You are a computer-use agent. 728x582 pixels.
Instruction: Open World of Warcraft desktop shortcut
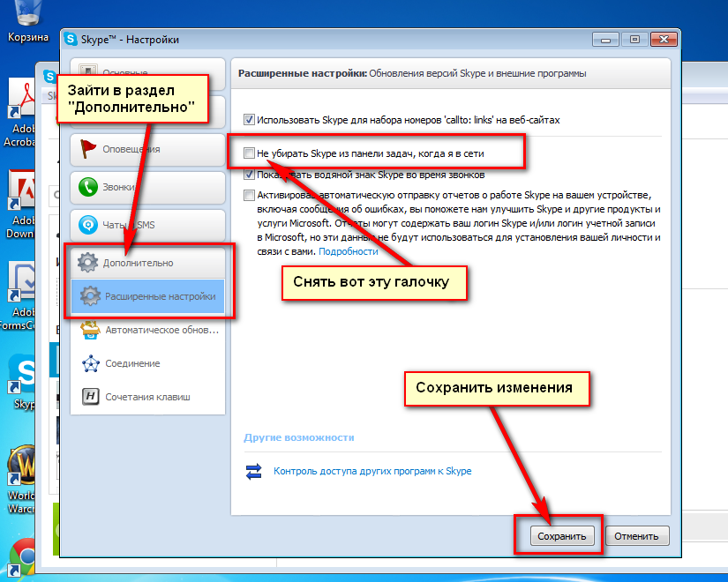(21, 480)
